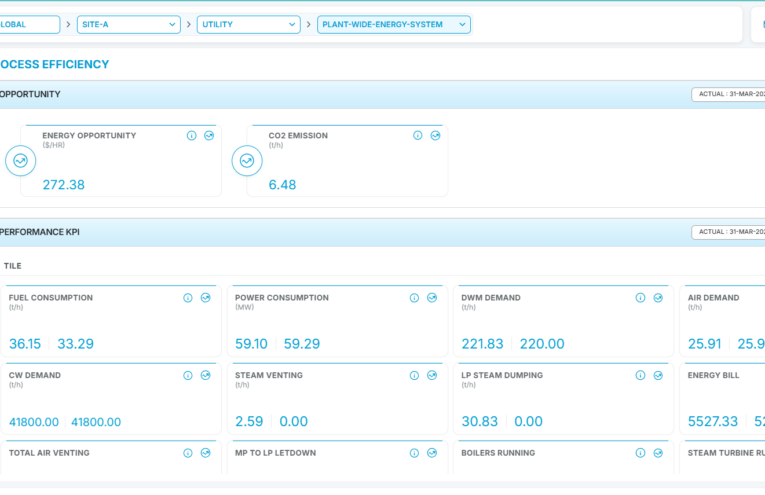Click large trend circle beside Energy Opportunity
The height and width of the screenshot is (495, 765).
click(x=20, y=160)
